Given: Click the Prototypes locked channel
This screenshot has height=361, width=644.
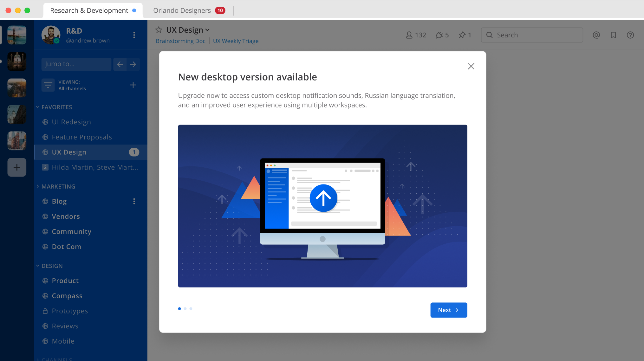Looking at the screenshot, I should coord(69,311).
